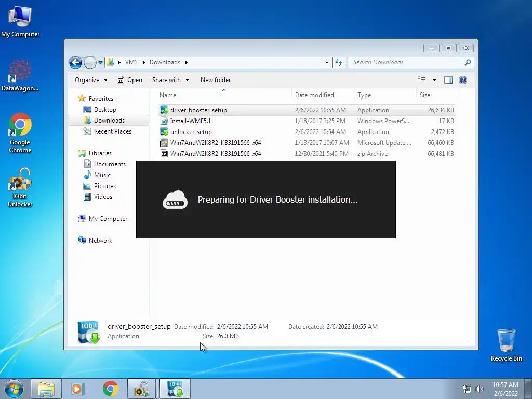Screen dimensions: 532x399
Task: Select the Microsoft Update Win7AndW2K8R2 file
Action: 307,142
